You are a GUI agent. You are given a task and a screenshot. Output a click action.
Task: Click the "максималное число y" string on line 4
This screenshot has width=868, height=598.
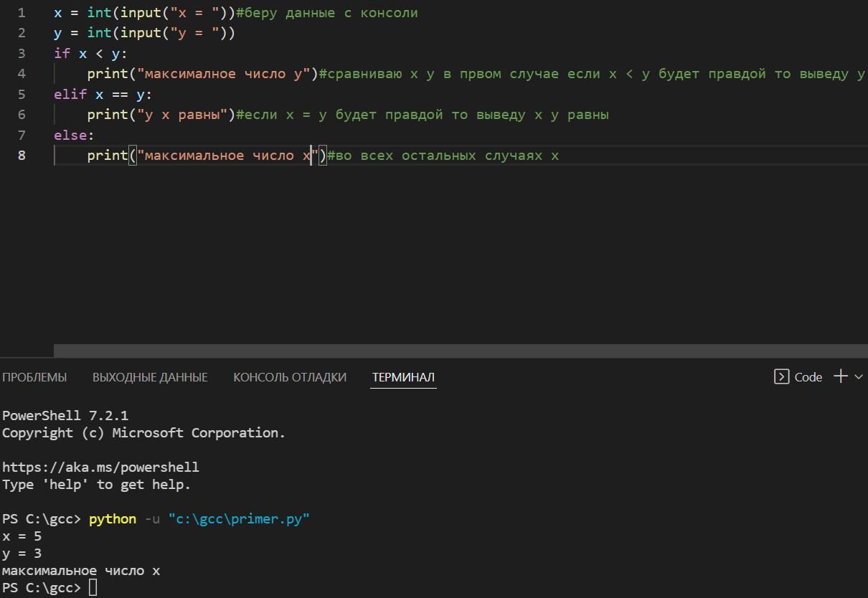[227, 74]
